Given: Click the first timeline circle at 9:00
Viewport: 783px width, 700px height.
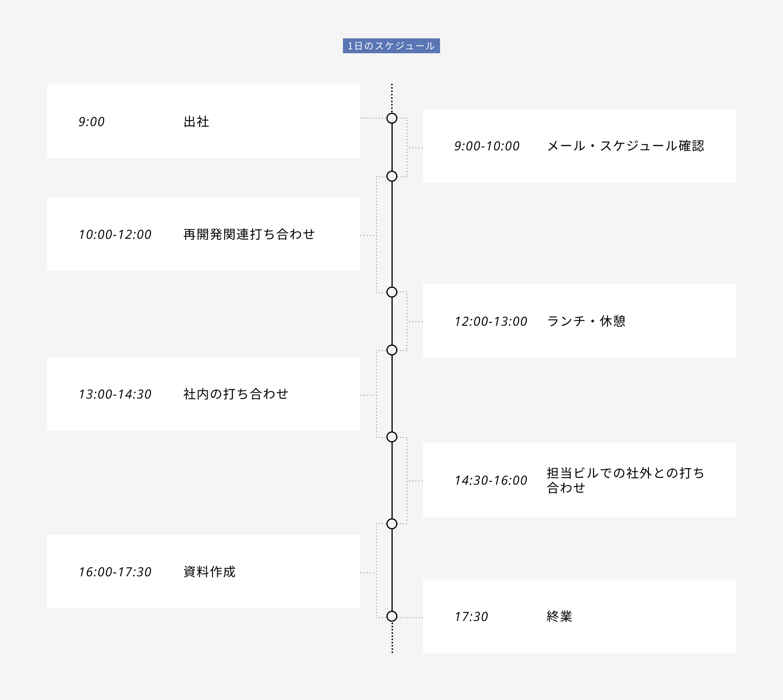Looking at the screenshot, I should coord(392,118).
